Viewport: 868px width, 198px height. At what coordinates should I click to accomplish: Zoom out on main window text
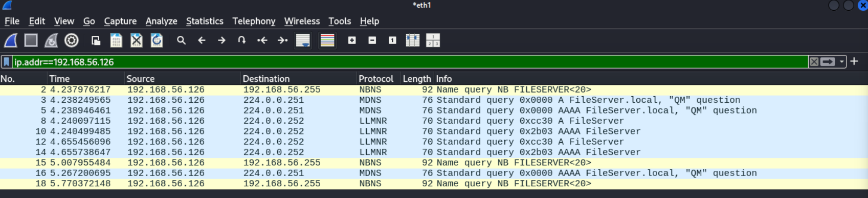click(372, 40)
